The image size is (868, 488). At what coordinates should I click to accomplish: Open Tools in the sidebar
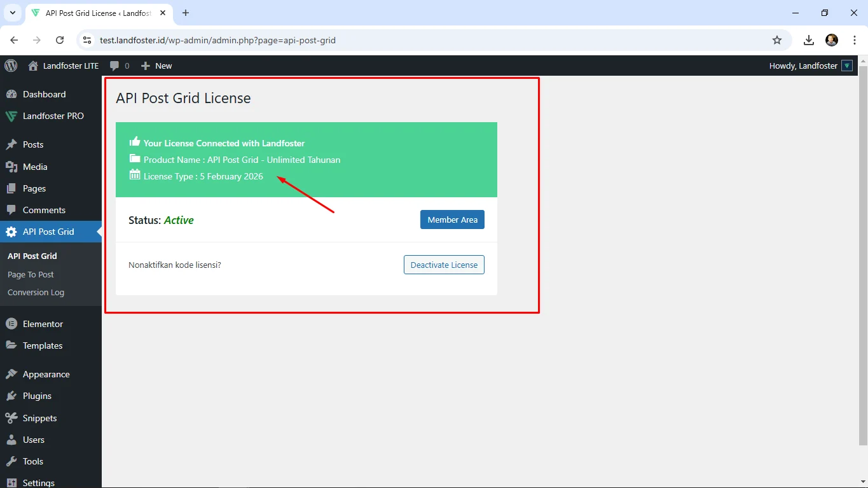(51, 461)
